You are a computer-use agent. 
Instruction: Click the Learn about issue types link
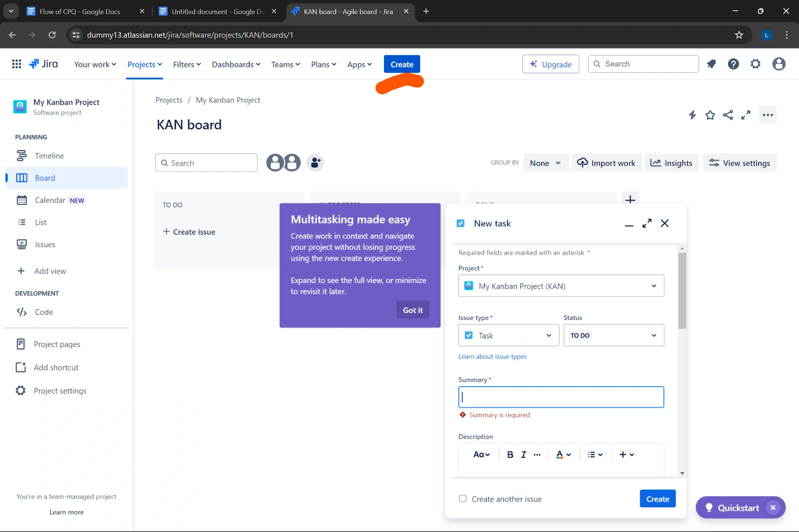(x=492, y=356)
